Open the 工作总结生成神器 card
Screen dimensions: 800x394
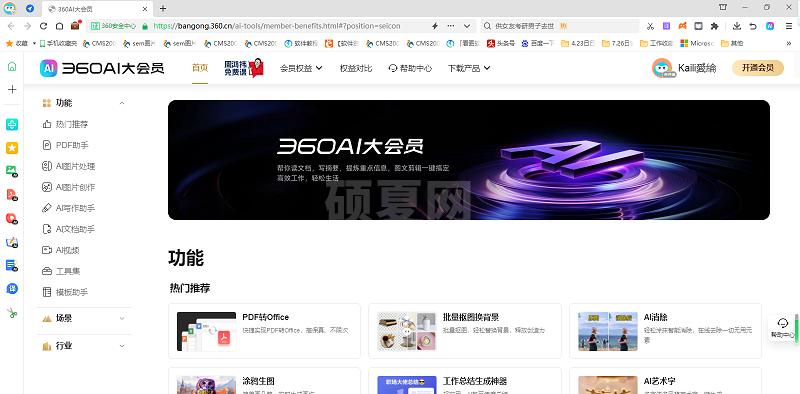pos(465,381)
